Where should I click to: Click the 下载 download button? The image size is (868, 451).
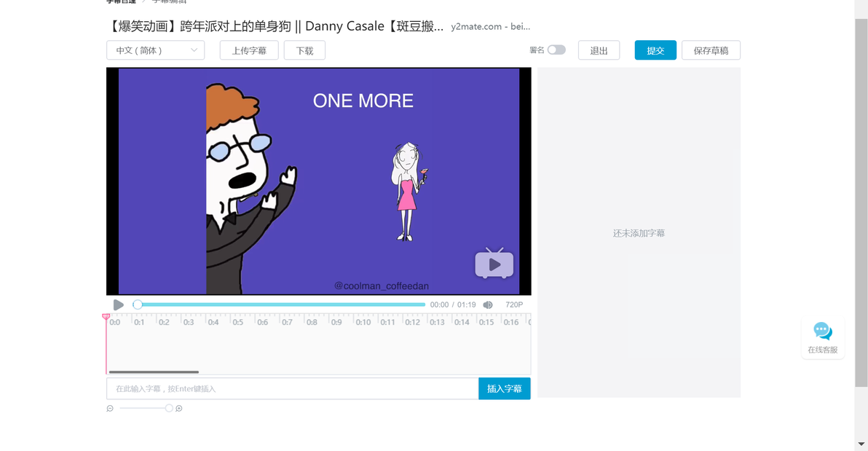[304, 50]
